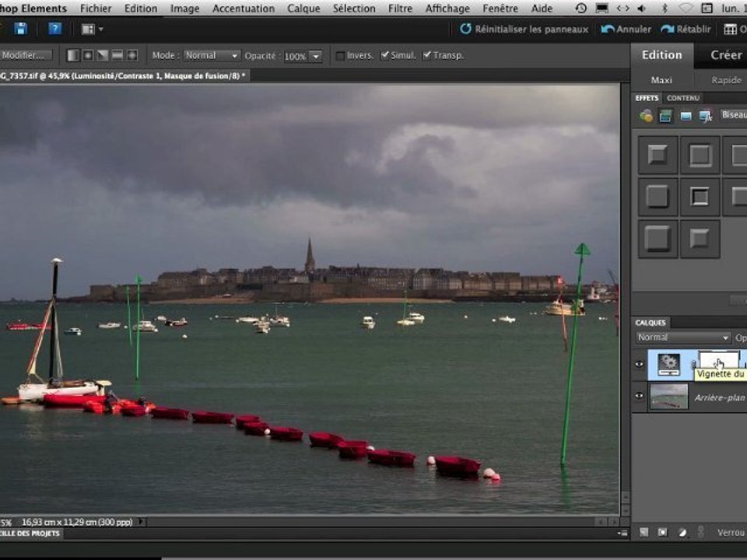This screenshot has height=560, width=747.
Task: Click the Modifier... gradient button
Action: [x=26, y=55]
